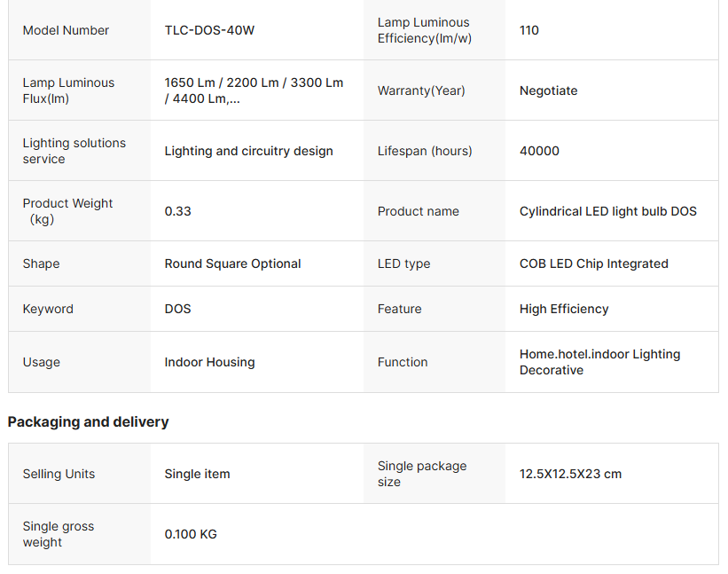Screen dimensions: 728x574
Task: Click the Warranty value Negotiate
Action: pyautogui.click(x=548, y=90)
